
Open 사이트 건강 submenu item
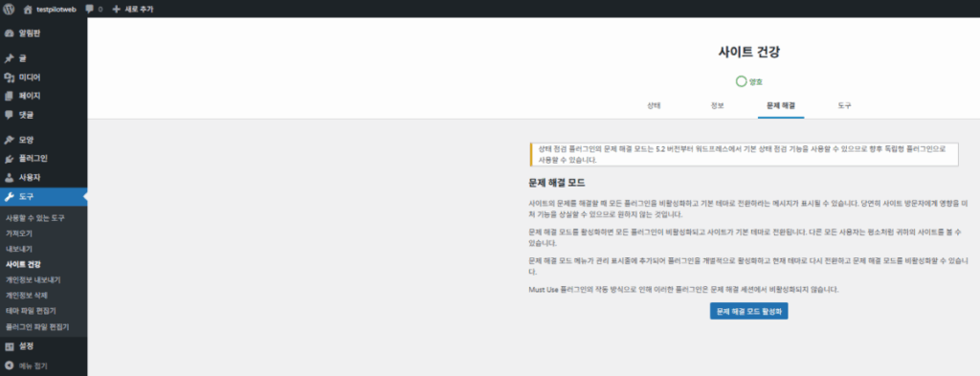point(23,264)
